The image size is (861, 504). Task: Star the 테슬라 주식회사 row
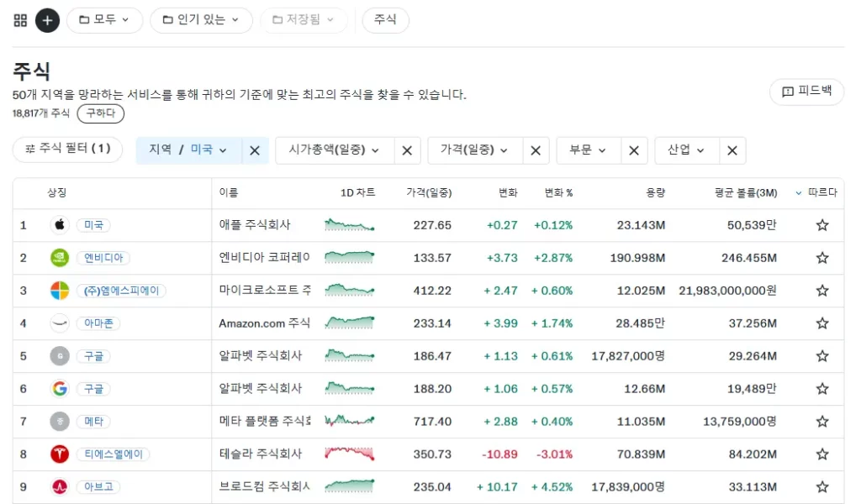[x=822, y=454]
